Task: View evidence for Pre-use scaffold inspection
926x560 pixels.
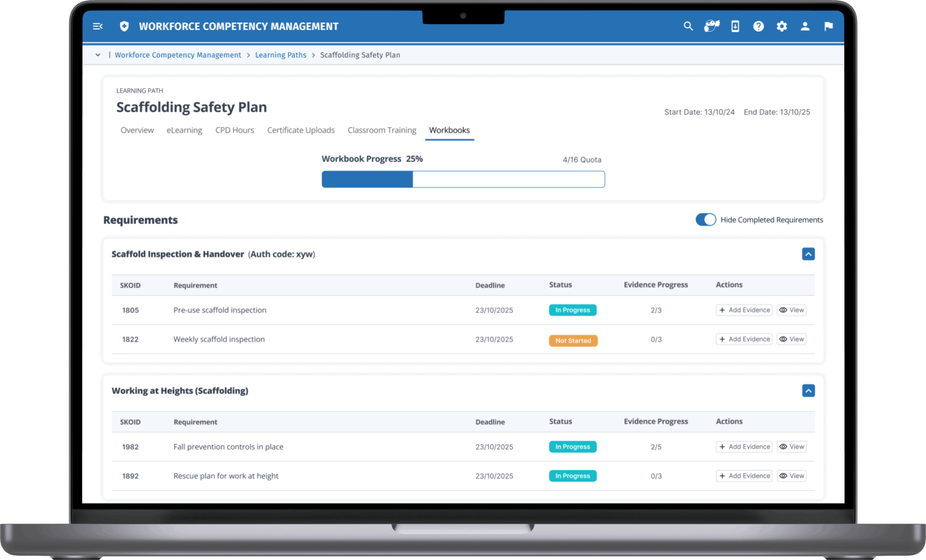Action: [791, 310]
